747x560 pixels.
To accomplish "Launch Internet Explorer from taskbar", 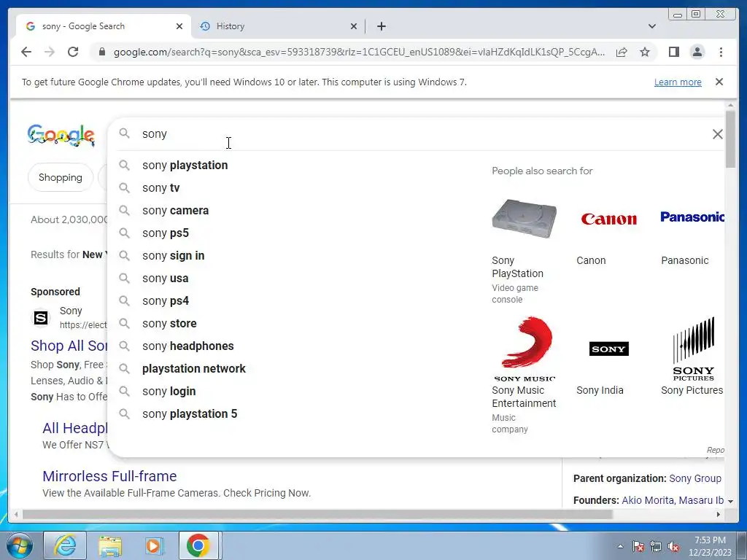I will pos(65,545).
